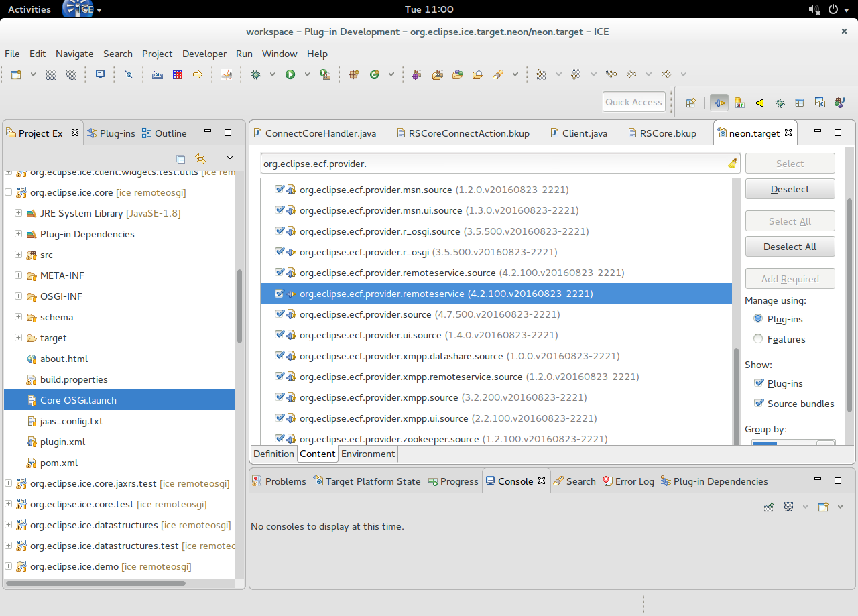The width and height of the screenshot is (858, 616).
Task: Uncheck org.eclipse.ecf.provider.msn.source checkbox
Action: pos(280,190)
